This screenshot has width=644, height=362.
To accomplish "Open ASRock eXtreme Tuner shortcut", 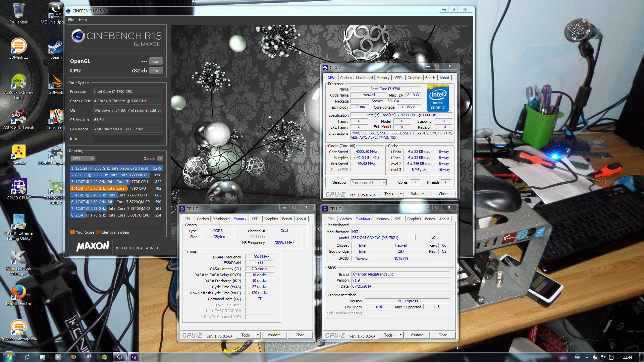I will click(19, 86).
